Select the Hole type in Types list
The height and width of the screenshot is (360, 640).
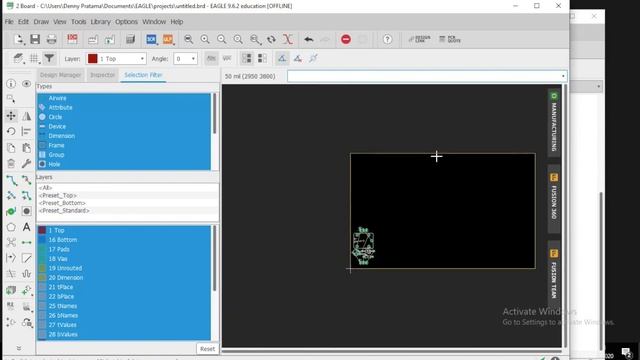[x=124, y=164]
